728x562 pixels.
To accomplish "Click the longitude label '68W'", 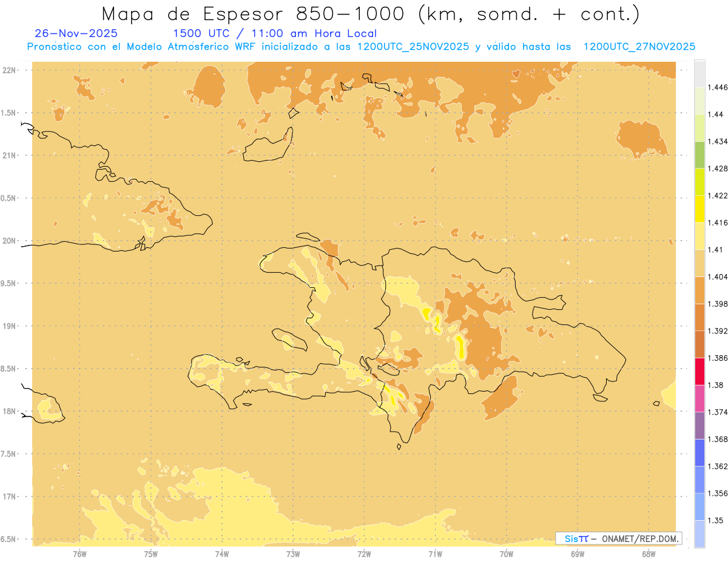I will tap(649, 553).
